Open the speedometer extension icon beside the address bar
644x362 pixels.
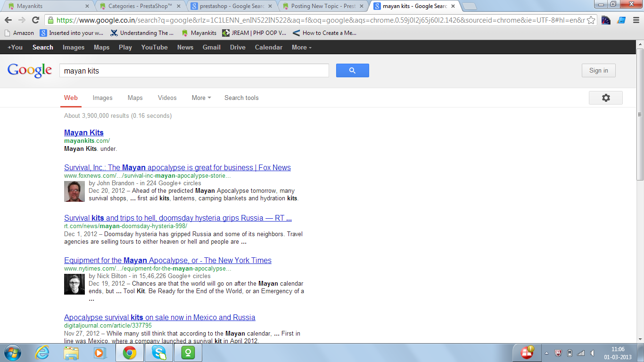(606, 20)
